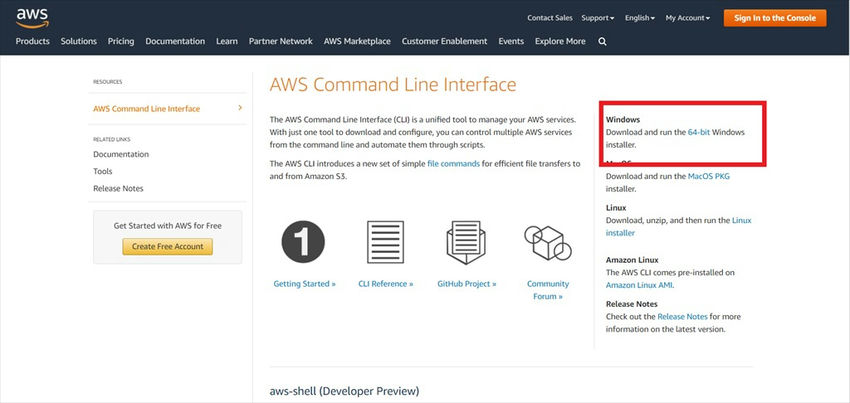Image resolution: width=850 pixels, height=403 pixels.
Task: Click the Linux heading above the installer text
Action: pos(616,208)
